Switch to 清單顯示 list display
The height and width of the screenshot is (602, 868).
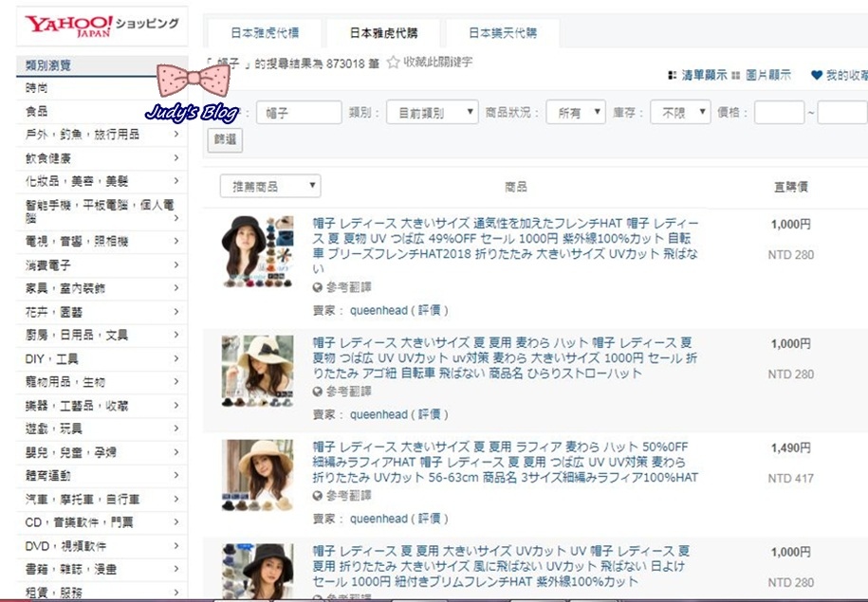pos(704,75)
